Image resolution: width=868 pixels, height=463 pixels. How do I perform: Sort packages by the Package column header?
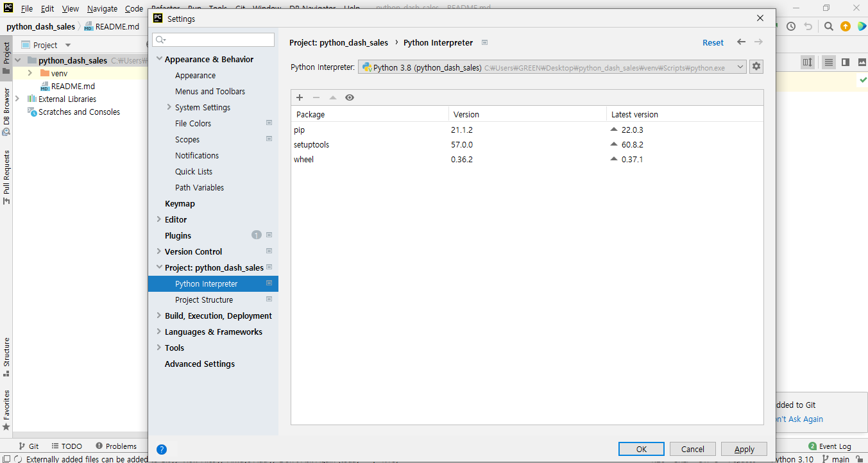pyautogui.click(x=370, y=114)
